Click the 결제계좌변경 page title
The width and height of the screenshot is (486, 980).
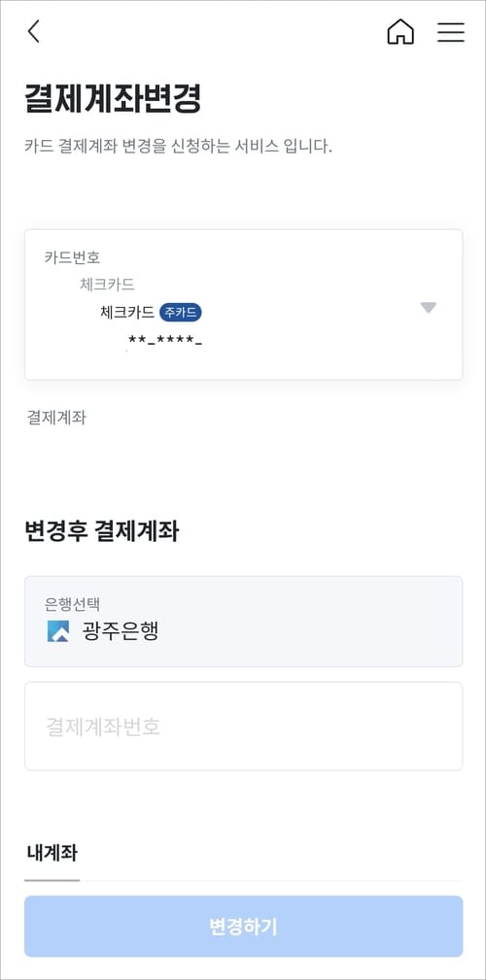[x=113, y=99]
